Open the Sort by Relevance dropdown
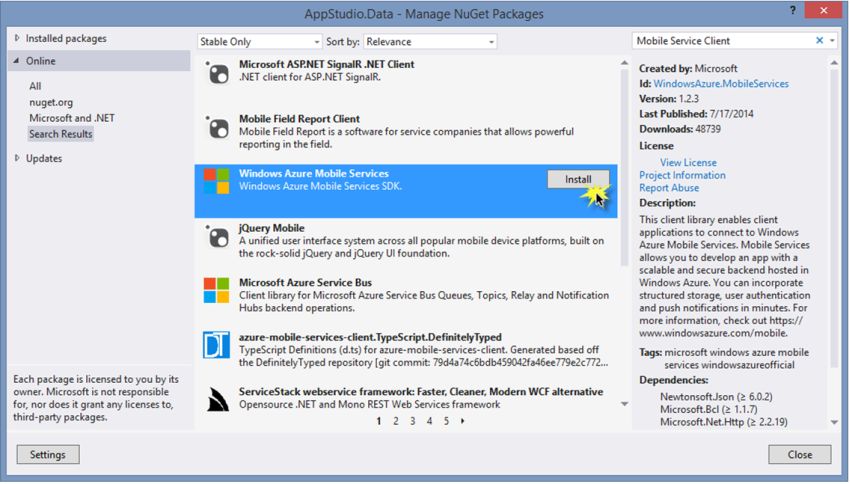This screenshot has height=484, width=850. click(430, 42)
